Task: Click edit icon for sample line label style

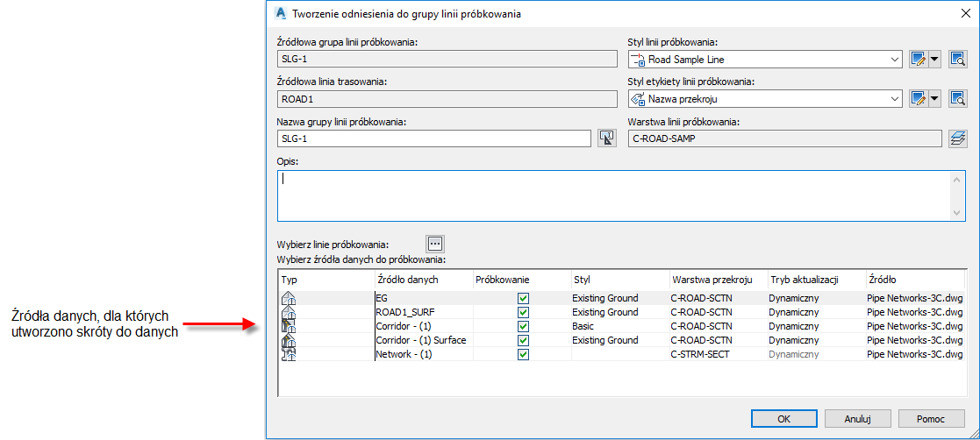Action: coord(919,99)
